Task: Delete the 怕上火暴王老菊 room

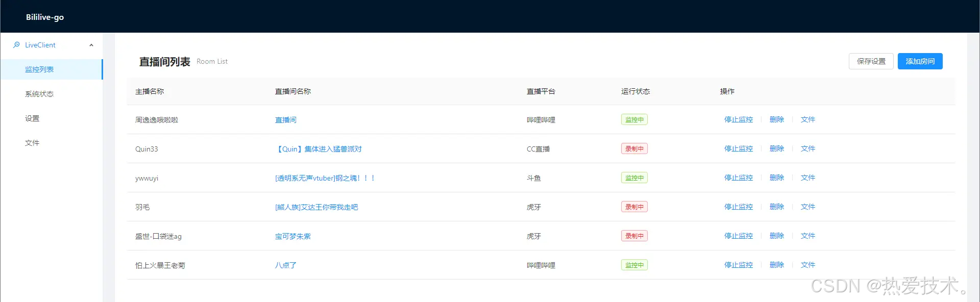Action: (x=777, y=265)
